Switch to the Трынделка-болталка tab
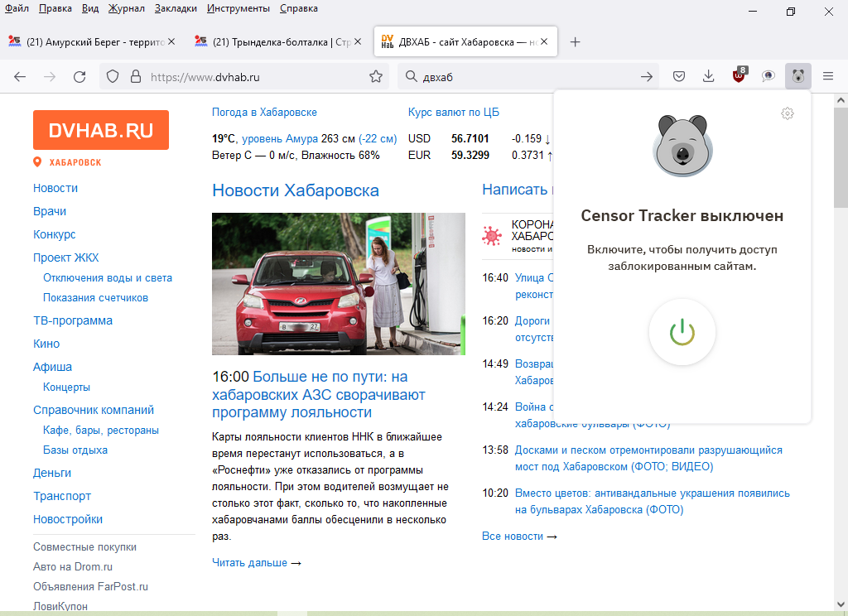This screenshot has width=848, height=616. (x=278, y=41)
